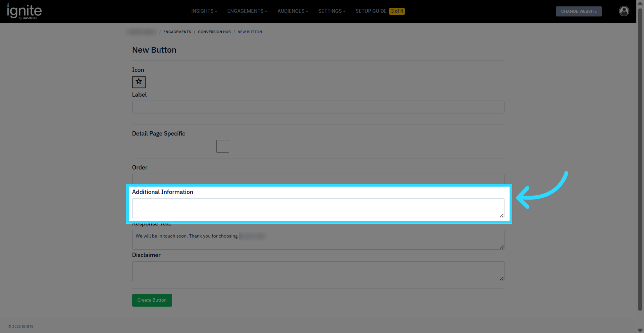
Task: Click the Ignite logo
Action: pyautogui.click(x=24, y=11)
